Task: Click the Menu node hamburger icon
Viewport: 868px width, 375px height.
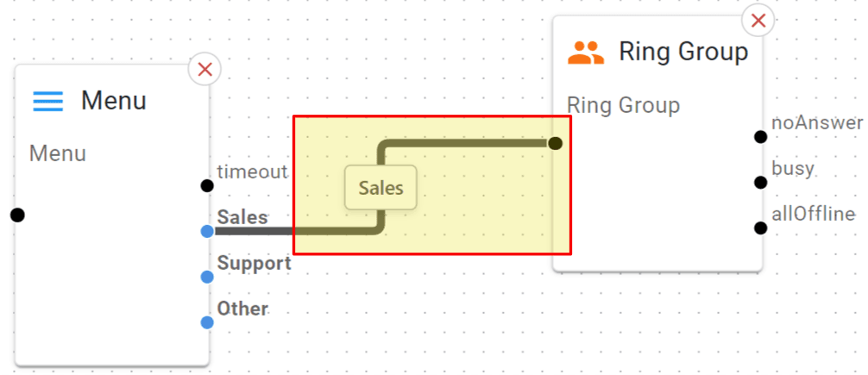Action: pyautogui.click(x=48, y=102)
